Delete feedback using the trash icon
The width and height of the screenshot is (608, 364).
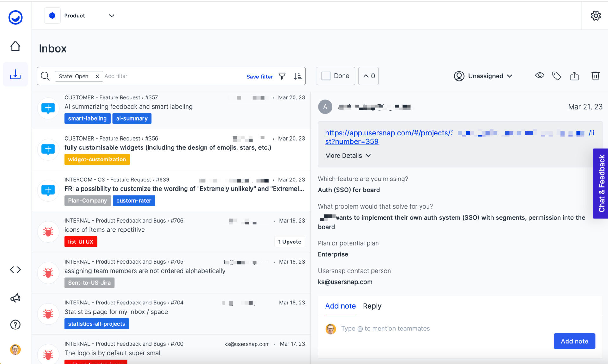coord(596,76)
